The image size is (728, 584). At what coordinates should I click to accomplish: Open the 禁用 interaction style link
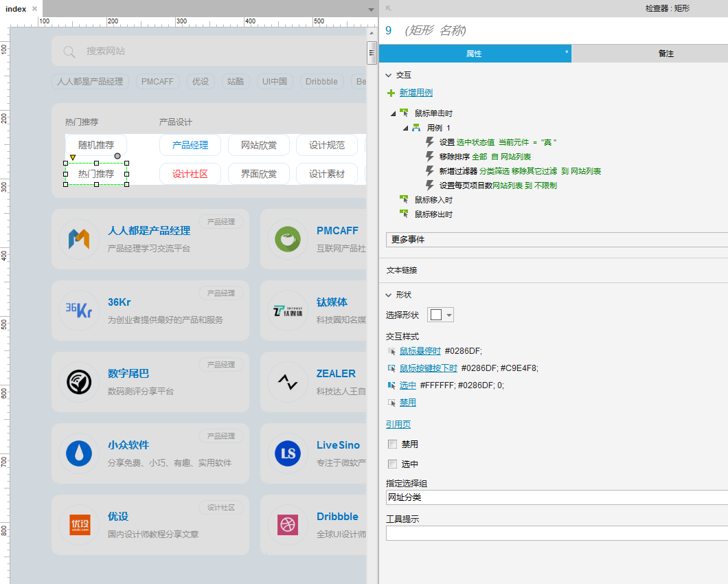(408, 403)
